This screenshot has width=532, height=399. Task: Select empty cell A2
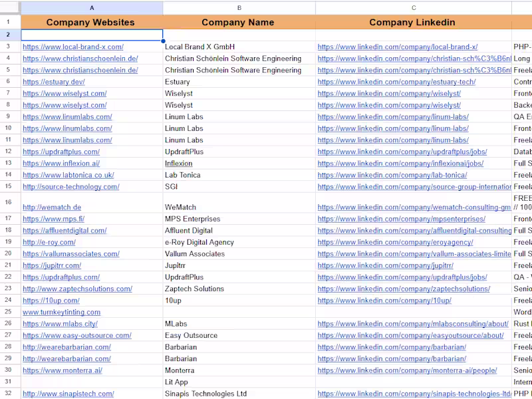click(92, 35)
